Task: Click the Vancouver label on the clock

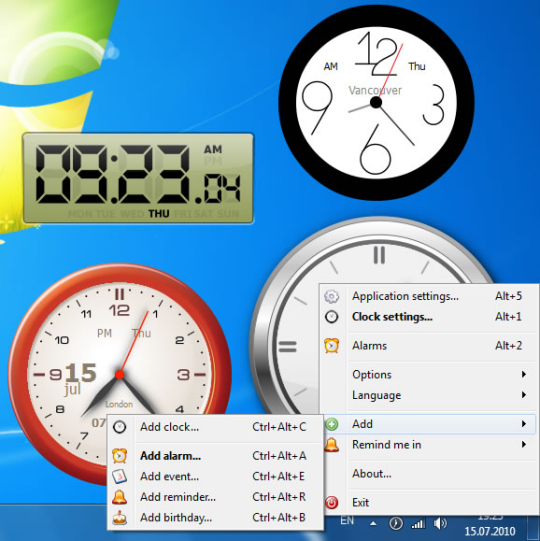Action: 375,90
